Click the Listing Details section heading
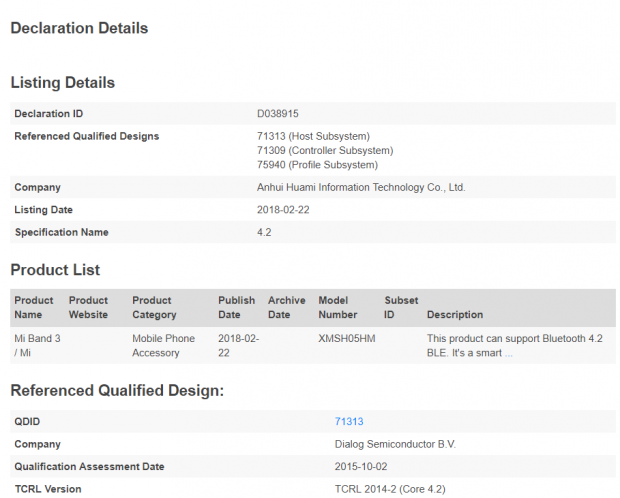 tap(62, 83)
